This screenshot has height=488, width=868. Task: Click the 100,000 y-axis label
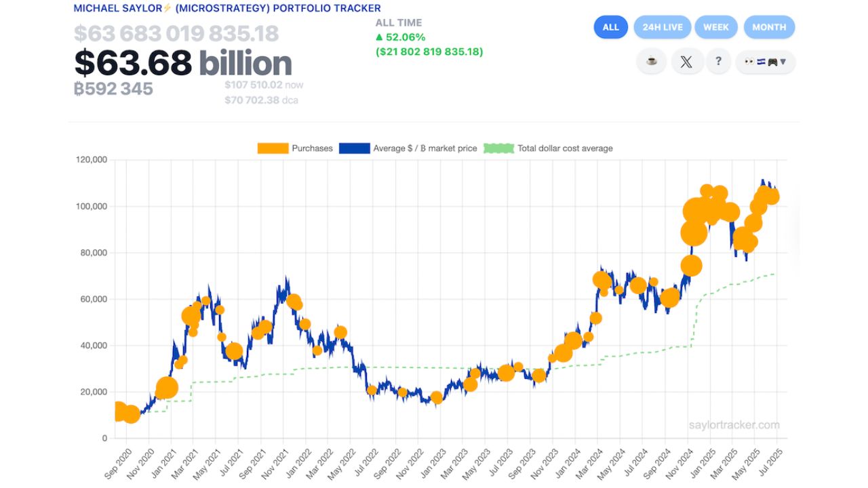click(91, 206)
